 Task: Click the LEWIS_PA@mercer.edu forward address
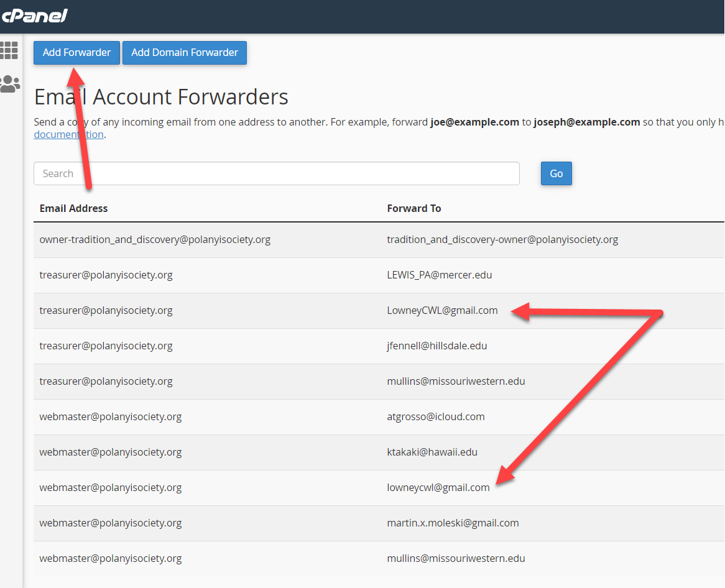439,275
